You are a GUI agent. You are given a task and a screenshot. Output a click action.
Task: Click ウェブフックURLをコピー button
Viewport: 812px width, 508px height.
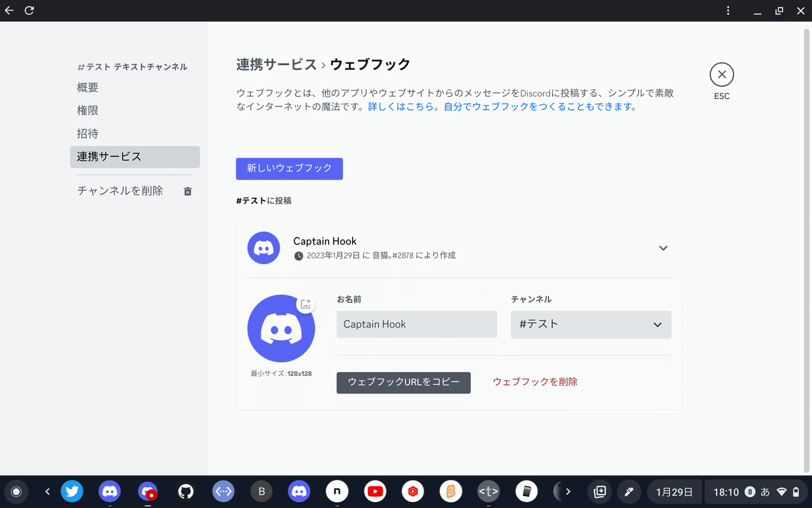[403, 383]
